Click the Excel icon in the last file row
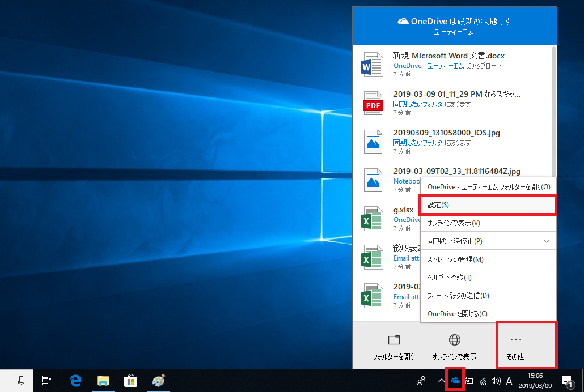 point(372,296)
